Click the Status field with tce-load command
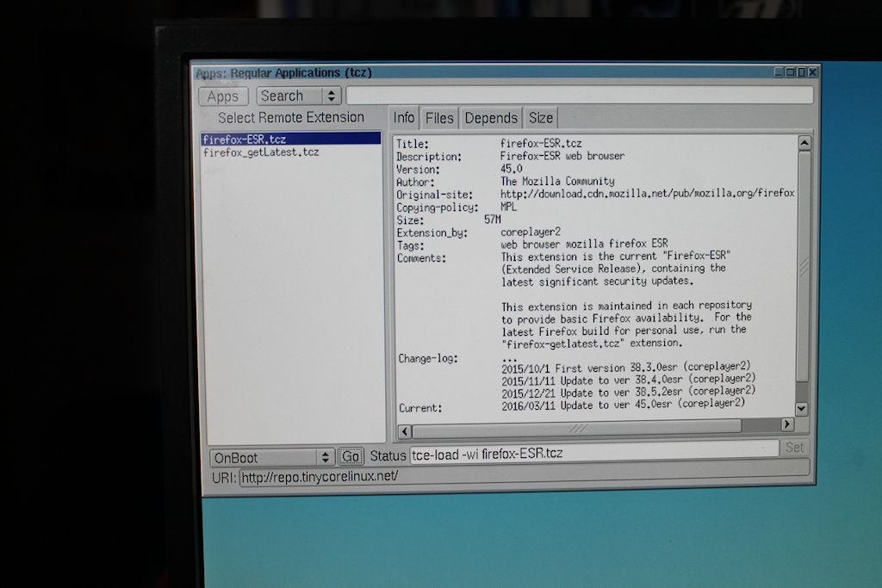The width and height of the screenshot is (882, 588). [593, 453]
